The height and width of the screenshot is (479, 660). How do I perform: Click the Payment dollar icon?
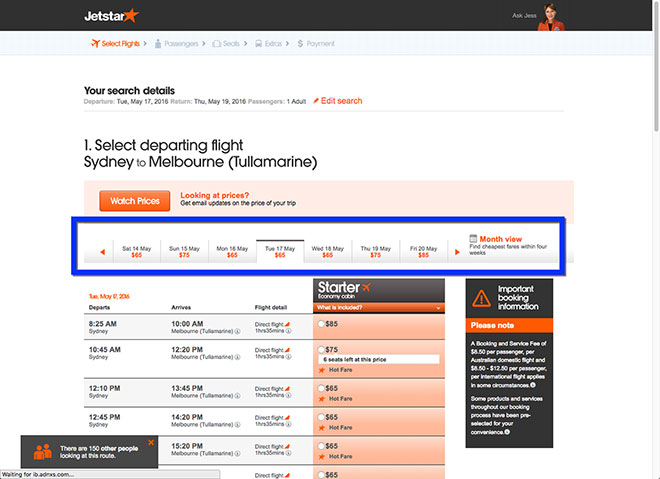click(x=300, y=44)
